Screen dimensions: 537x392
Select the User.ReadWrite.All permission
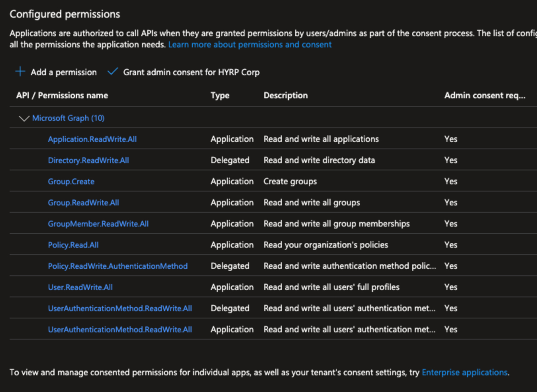click(x=80, y=287)
